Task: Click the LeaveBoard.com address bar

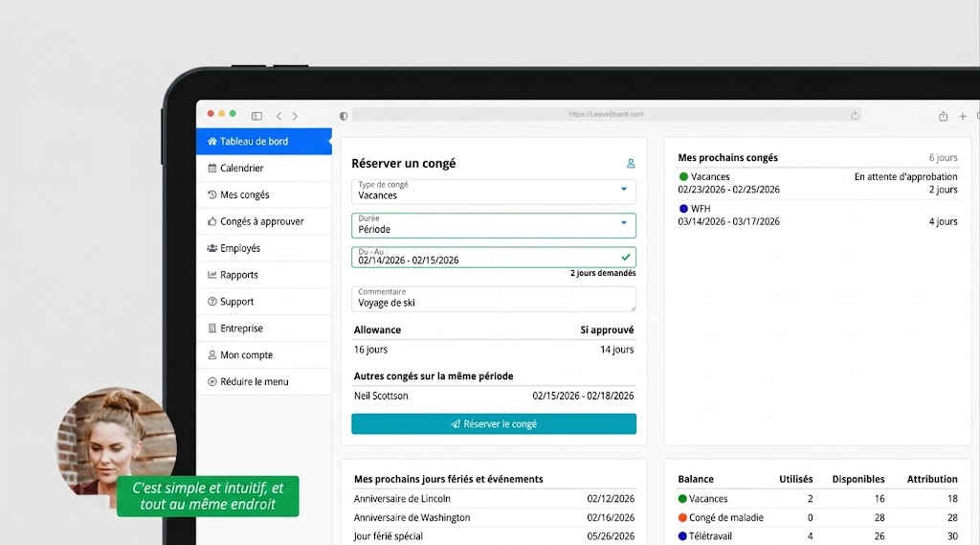Action: 606,115
